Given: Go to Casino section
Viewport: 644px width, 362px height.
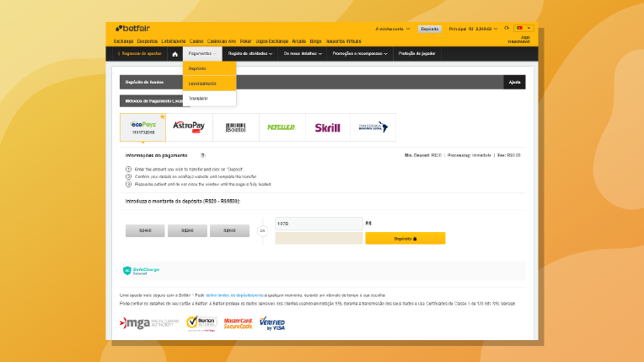Looking at the screenshot, I should 196,41.
